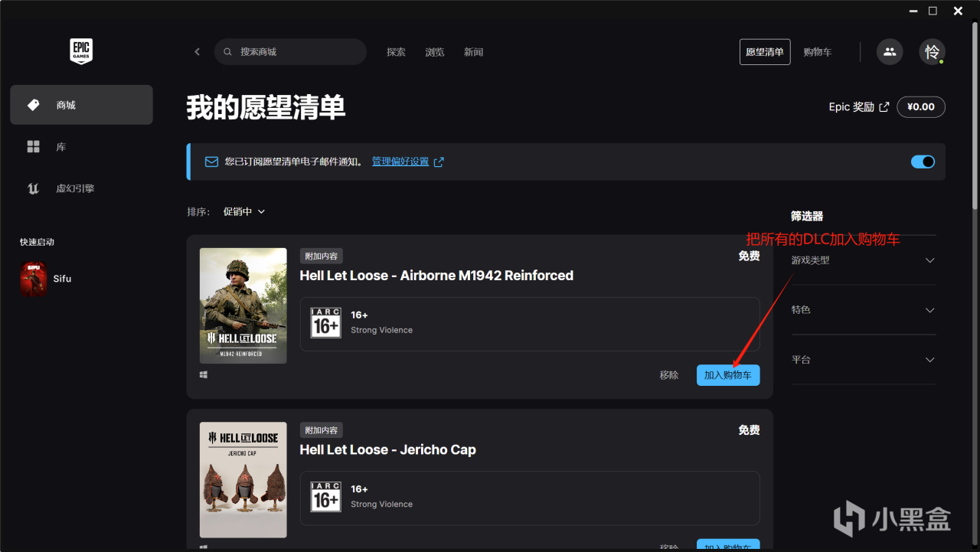Open the 浏览 tab

(x=435, y=52)
